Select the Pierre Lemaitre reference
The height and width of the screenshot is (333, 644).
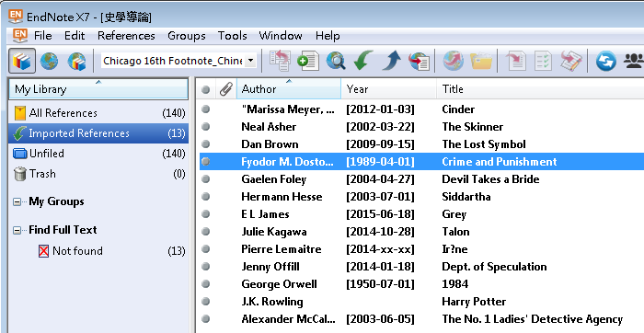pyautogui.click(x=421, y=249)
